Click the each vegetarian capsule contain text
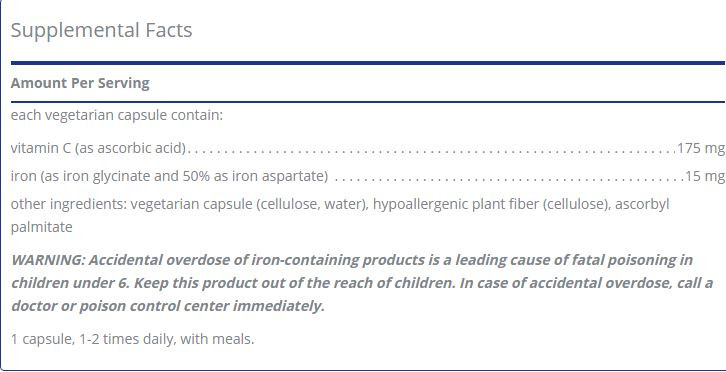Image resolution: width=726 pixels, height=372 pixels. (x=117, y=115)
